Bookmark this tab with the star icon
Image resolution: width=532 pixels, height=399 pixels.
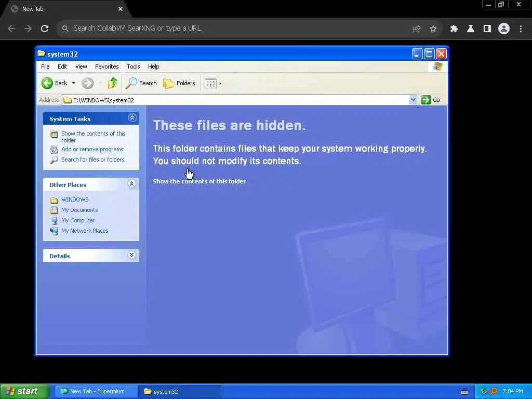click(x=433, y=29)
